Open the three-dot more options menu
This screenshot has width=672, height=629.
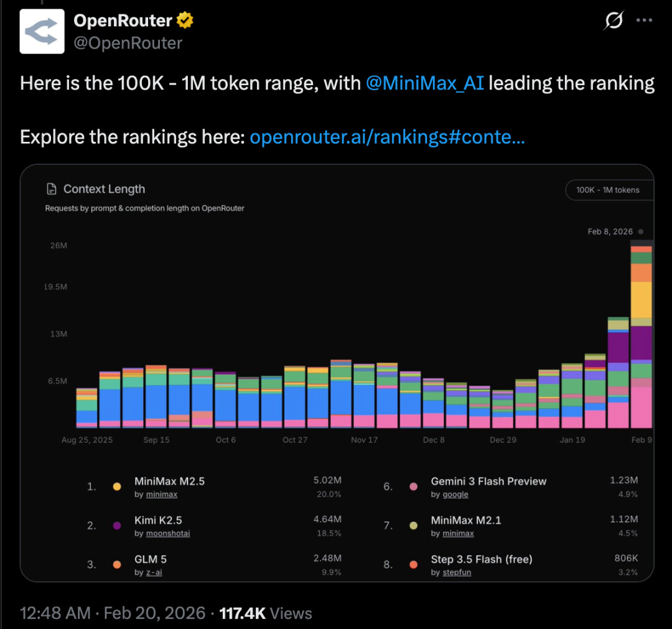coord(643,21)
